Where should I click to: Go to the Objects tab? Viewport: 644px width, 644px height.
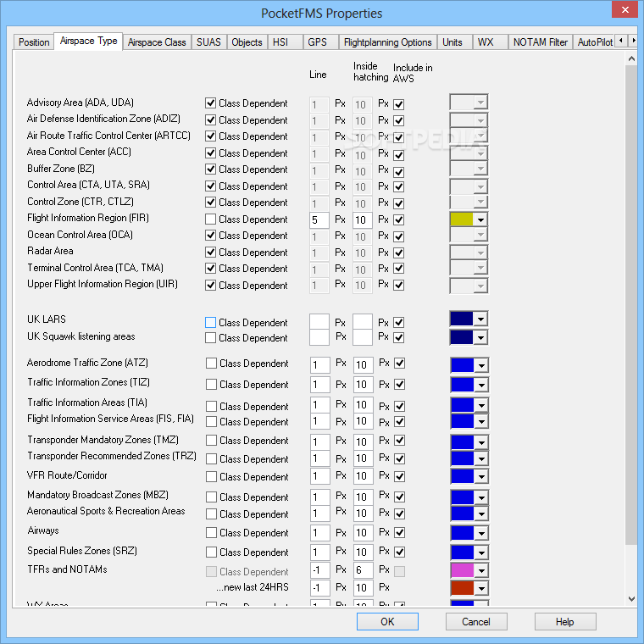(x=247, y=42)
